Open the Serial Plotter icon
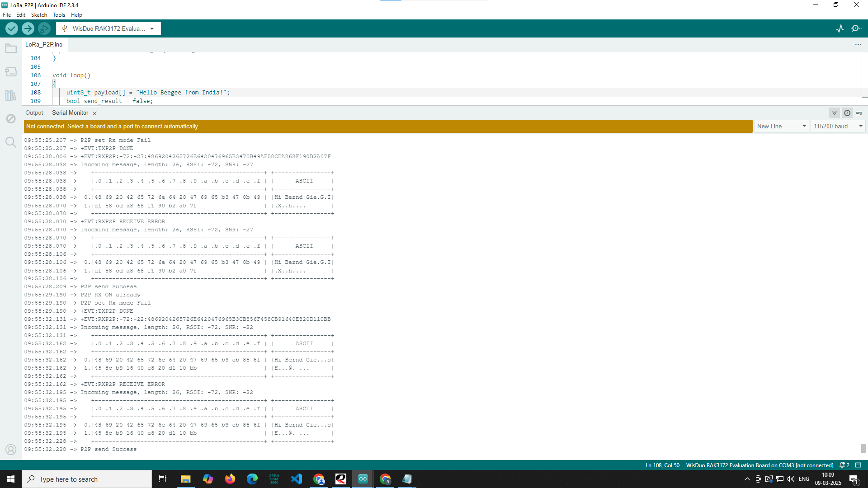 (840, 28)
